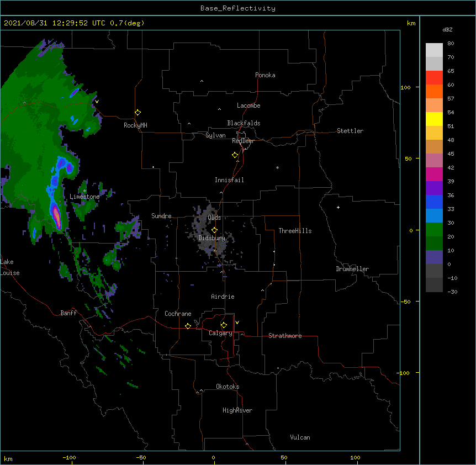Click the RedDeer city label
Viewport: 476px width, 465px height.
[244, 141]
